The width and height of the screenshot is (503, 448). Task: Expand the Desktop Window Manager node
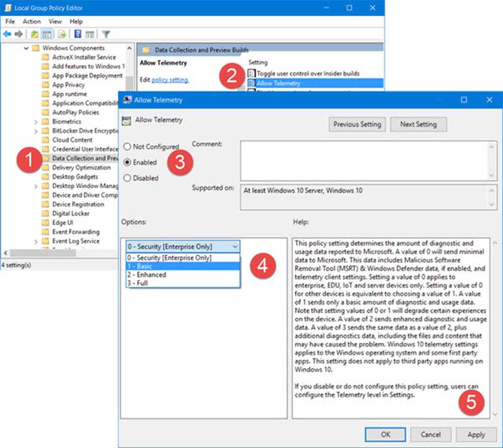coord(36,186)
